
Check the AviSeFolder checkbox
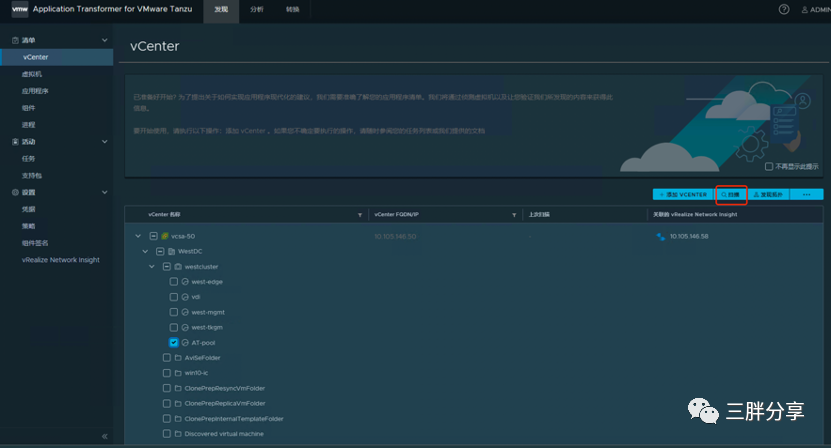[x=167, y=358]
